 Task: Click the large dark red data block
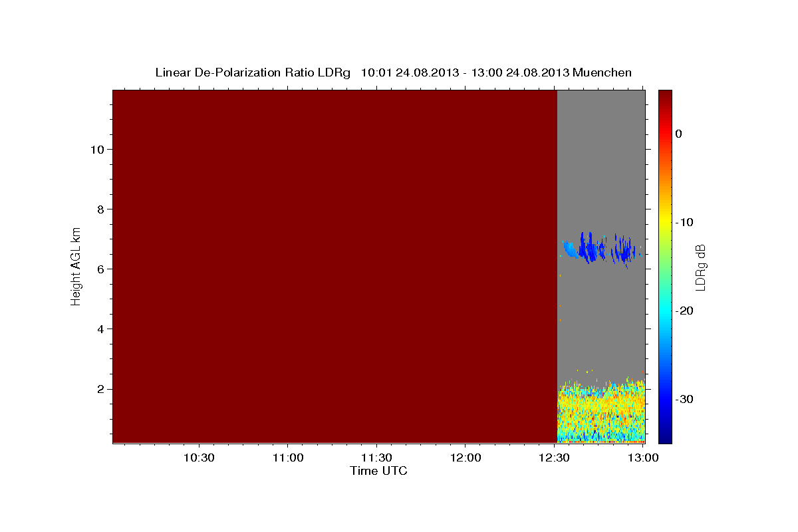pos(334,266)
